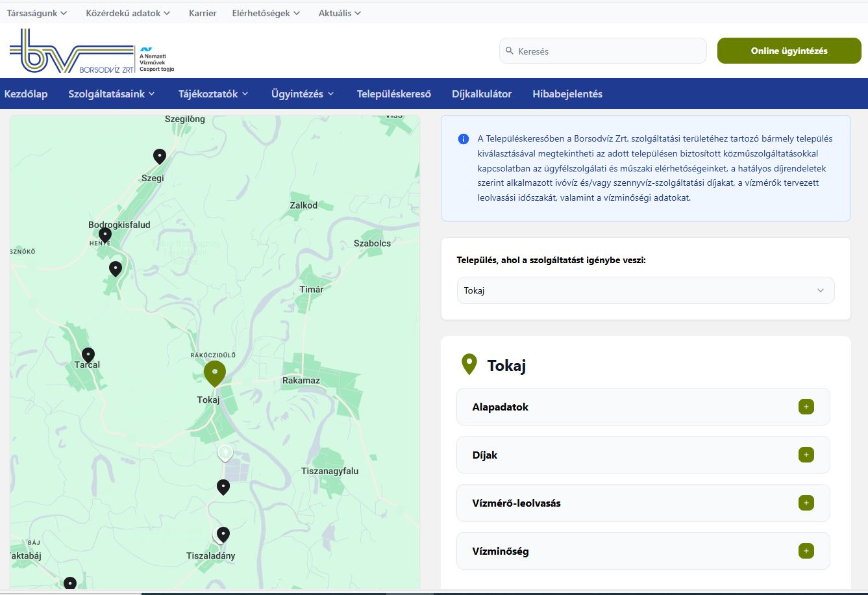Screen dimensions: 868x595
Task: Open the Karrier link
Action: (203, 13)
